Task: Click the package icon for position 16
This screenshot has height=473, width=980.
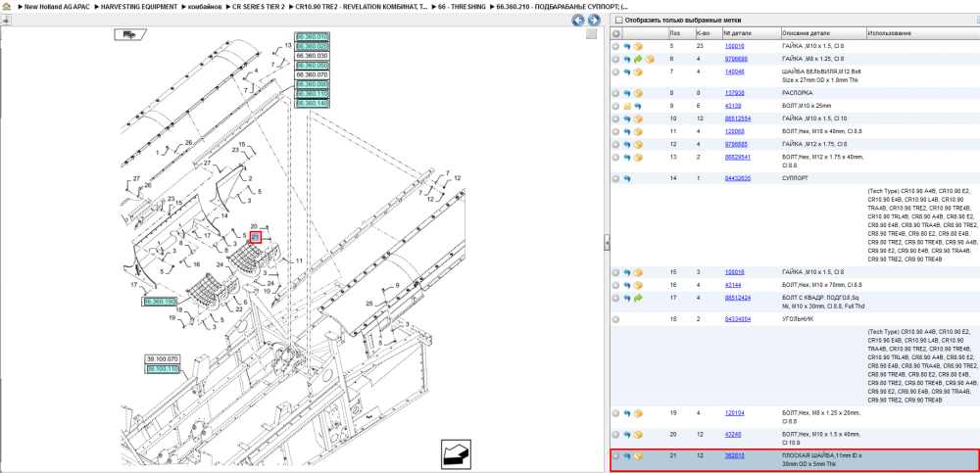Action: pos(638,285)
